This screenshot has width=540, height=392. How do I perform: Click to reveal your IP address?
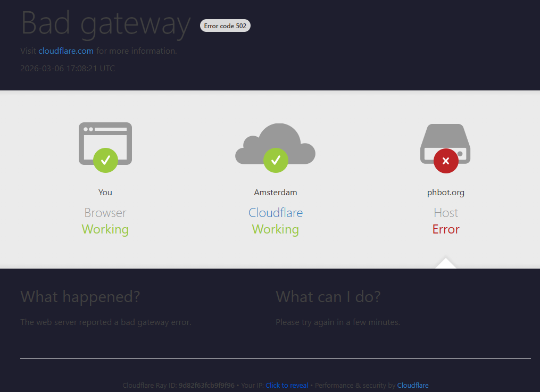tap(287, 386)
